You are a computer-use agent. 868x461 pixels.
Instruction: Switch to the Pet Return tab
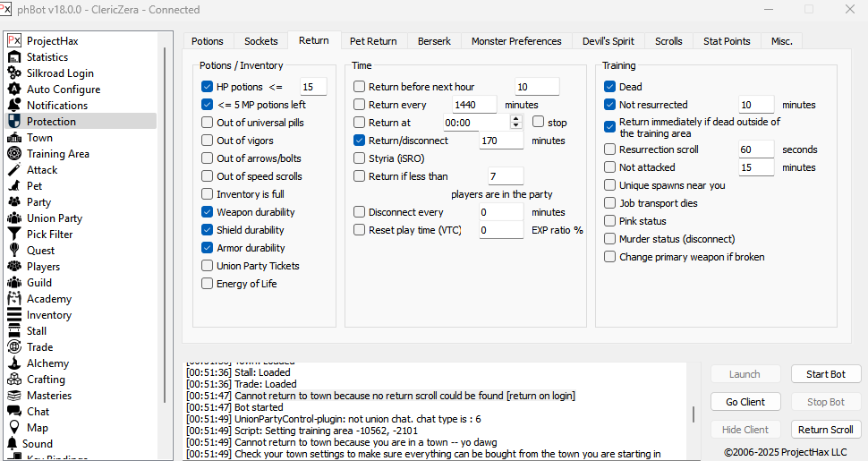(373, 41)
